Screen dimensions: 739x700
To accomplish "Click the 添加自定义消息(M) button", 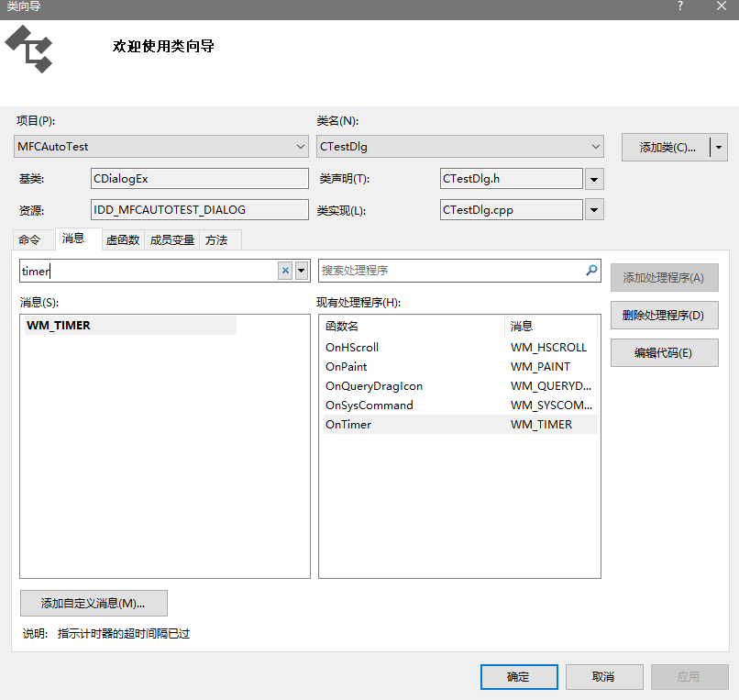I will click(x=94, y=603).
